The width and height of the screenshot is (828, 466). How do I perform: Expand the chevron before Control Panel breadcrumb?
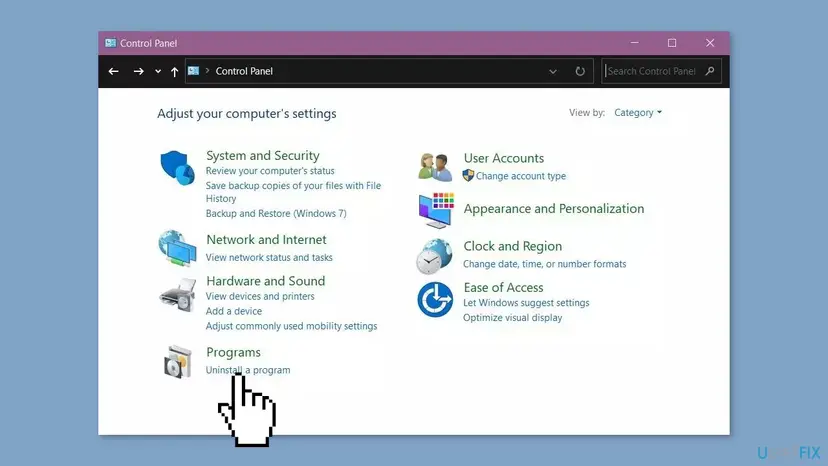point(208,71)
